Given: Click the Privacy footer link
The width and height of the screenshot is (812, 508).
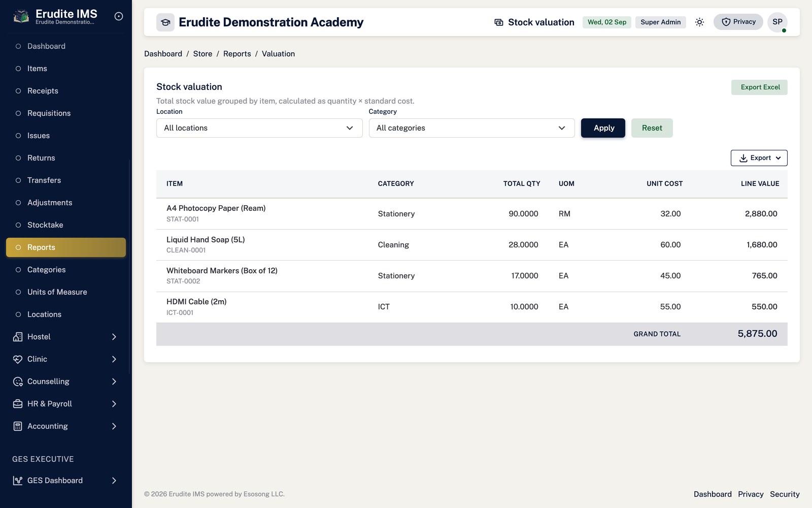Looking at the screenshot, I should point(751,494).
